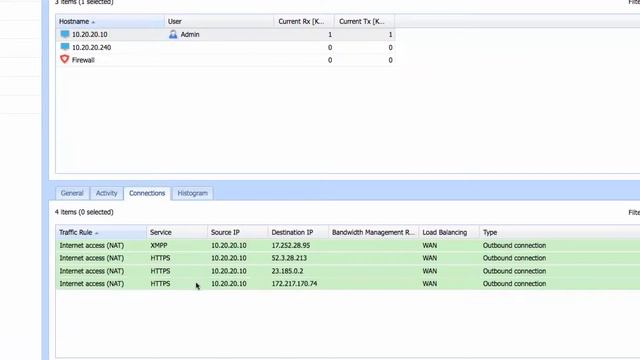Viewport: 640px width, 360px height.
Task: Click Outbound connection in the XMPP row
Action: (514, 245)
